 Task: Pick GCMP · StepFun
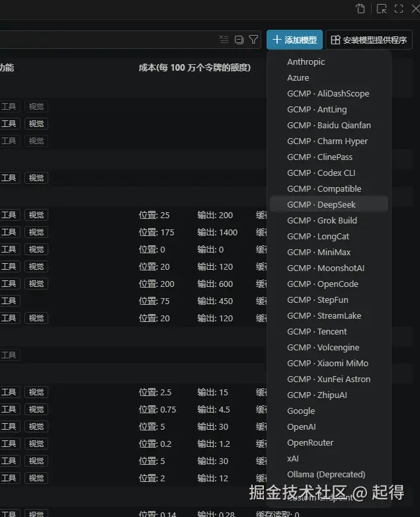tap(329, 299)
